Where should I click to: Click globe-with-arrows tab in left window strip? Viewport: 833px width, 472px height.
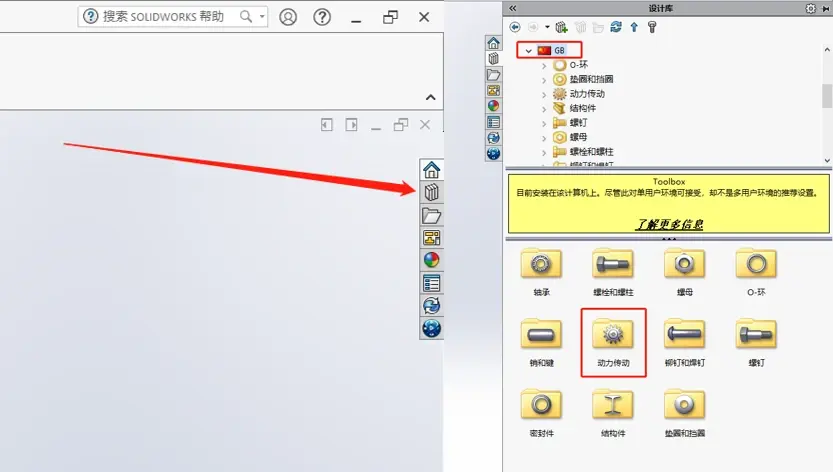click(x=431, y=306)
